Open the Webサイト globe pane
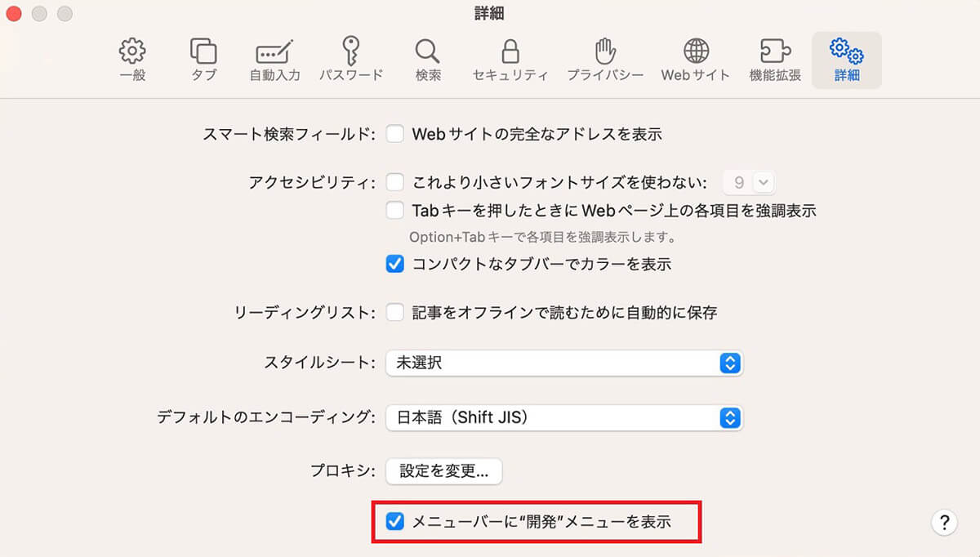This screenshot has width=980, height=557. coord(695,60)
